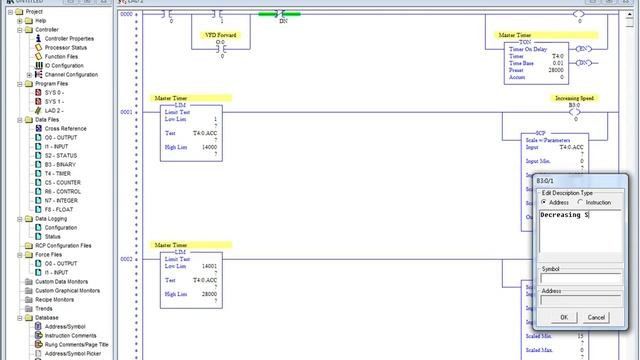Collapse the Data Logging folder
640x360 pixels.
(20, 219)
